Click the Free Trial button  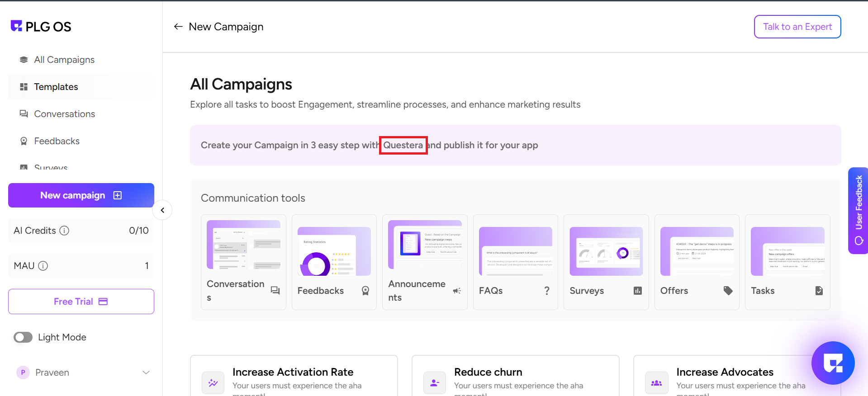coord(81,302)
